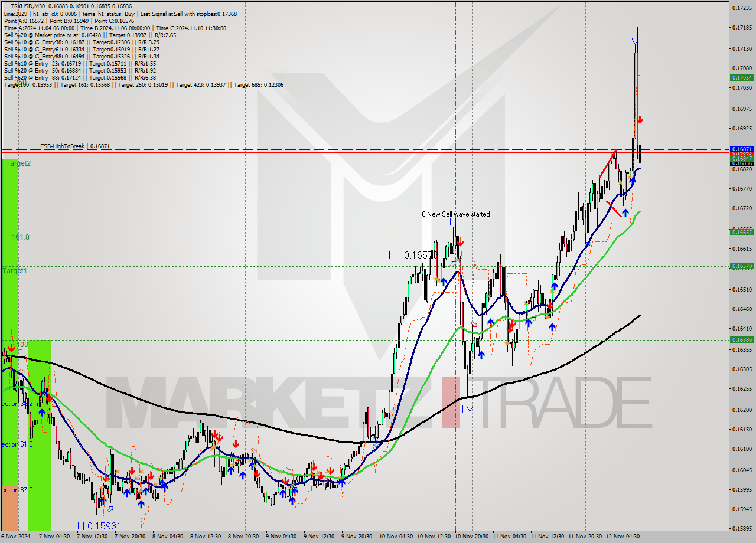
Task: Click the green Target1 label
Action: click(x=15, y=271)
